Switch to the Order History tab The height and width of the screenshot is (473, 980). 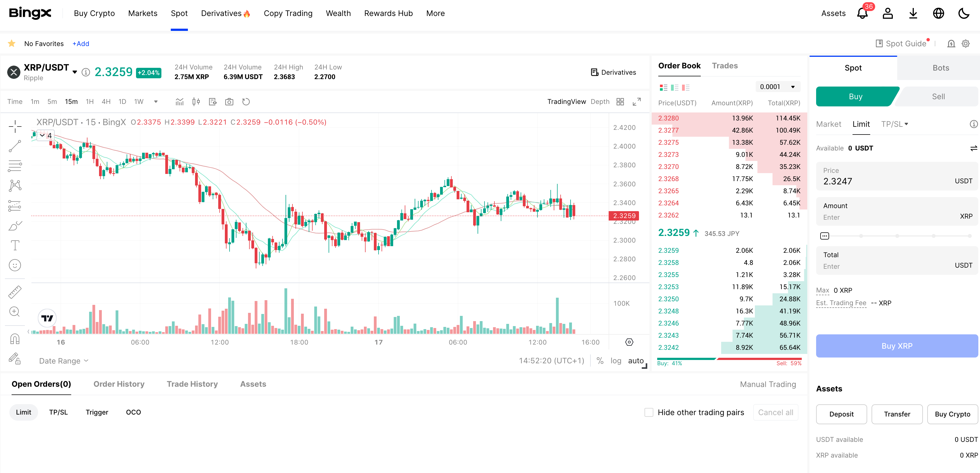click(x=119, y=384)
